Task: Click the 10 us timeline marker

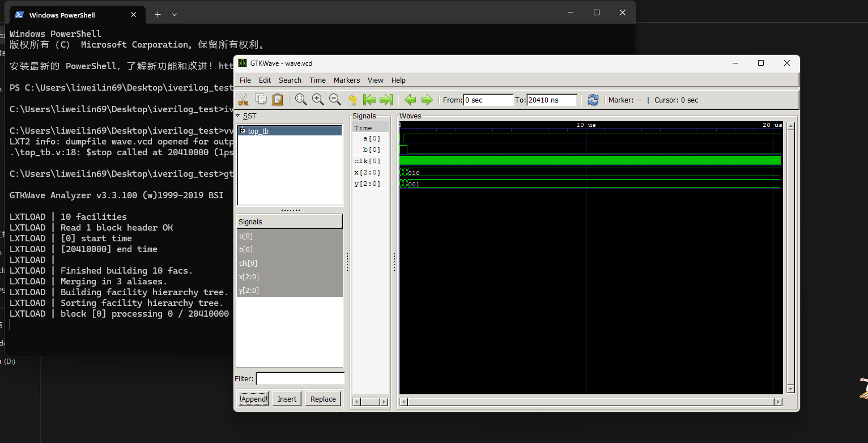Action: (586, 125)
